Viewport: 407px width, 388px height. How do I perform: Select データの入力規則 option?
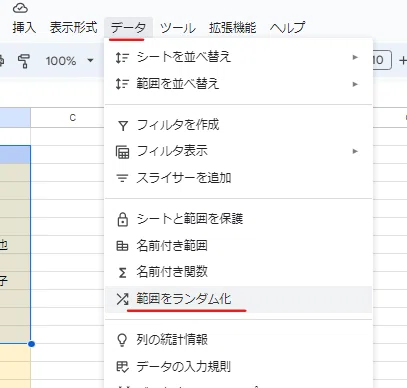tap(238, 367)
